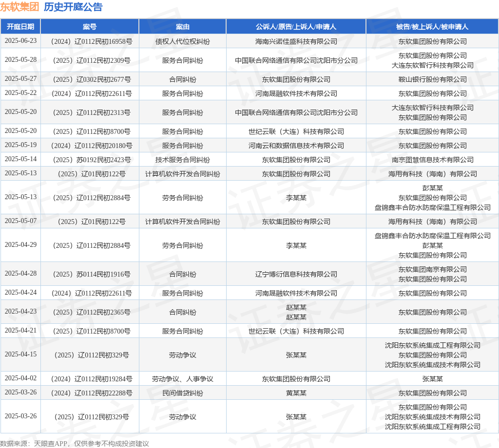This screenshot has width=499, height=448.
Task: Click date 2025-04-28
Action: tap(20, 274)
